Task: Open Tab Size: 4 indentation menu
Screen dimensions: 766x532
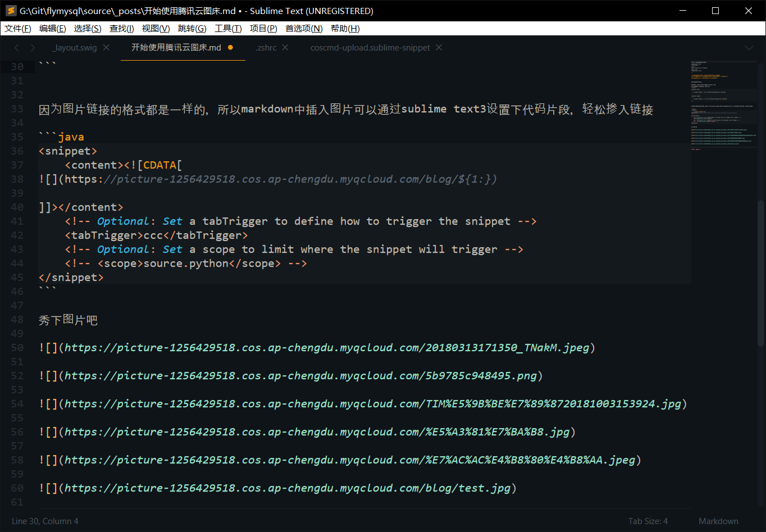Action: pyautogui.click(x=648, y=521)
